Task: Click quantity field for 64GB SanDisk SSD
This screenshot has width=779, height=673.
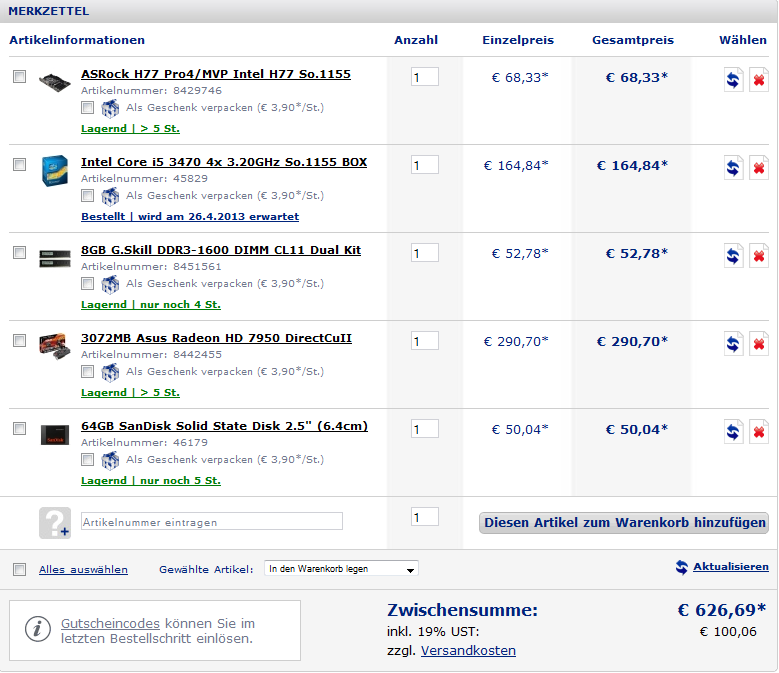Action: point(425,429)
